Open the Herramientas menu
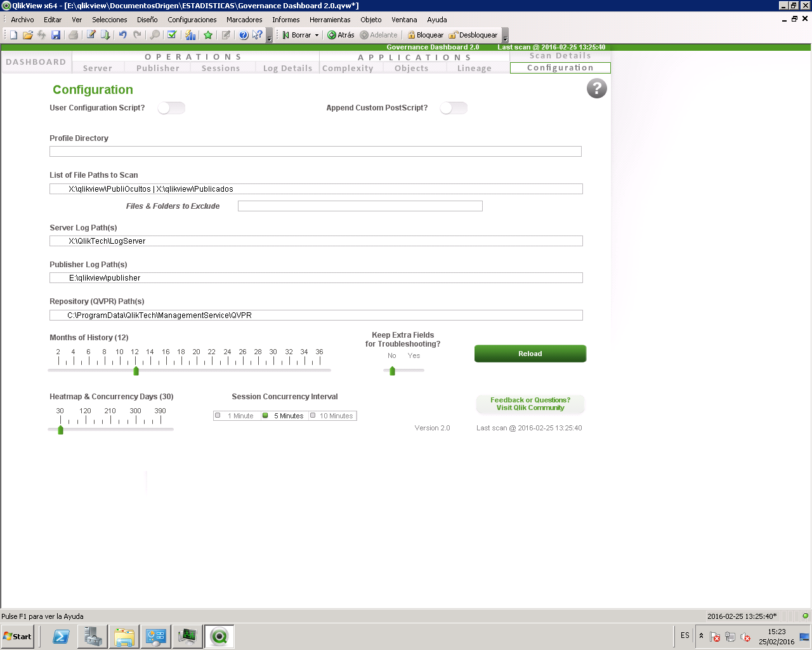This screenshot has height=650, width=812. [x=330, y=20]
